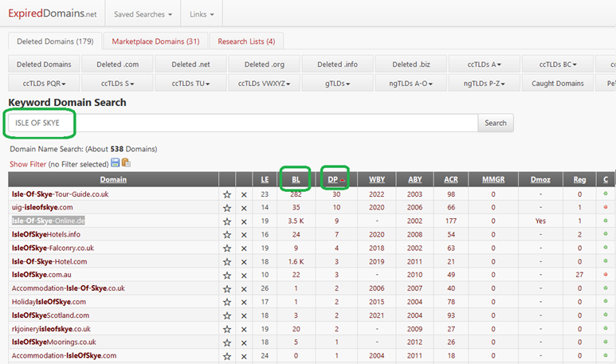Expand the ccTLDs BC dropdown
Image resolution: width=616 pixels, height=364 pixels.
[x=558, y=64]
